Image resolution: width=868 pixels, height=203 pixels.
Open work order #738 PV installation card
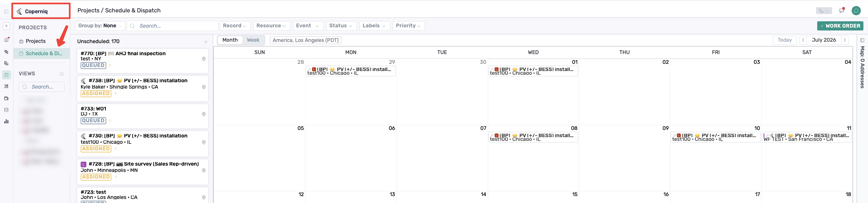(x=143, y=89)
